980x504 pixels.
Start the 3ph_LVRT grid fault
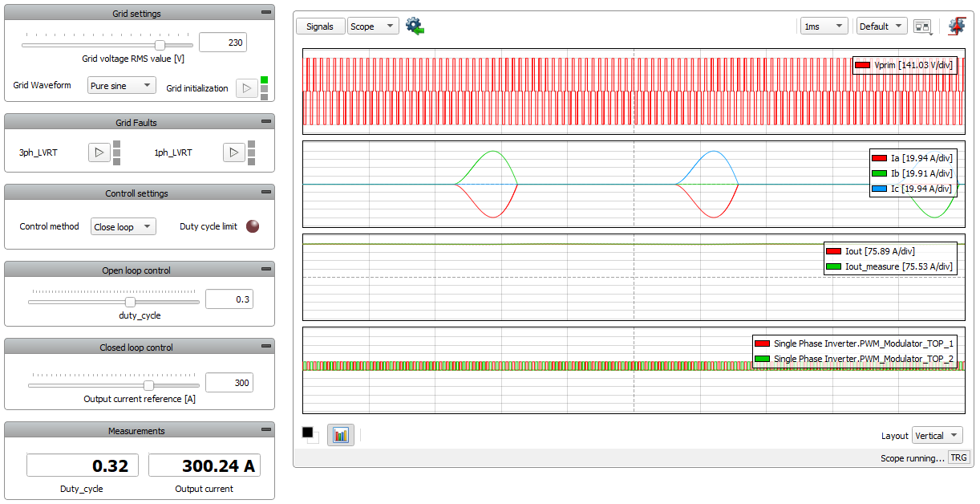click(x=99, y=152)
